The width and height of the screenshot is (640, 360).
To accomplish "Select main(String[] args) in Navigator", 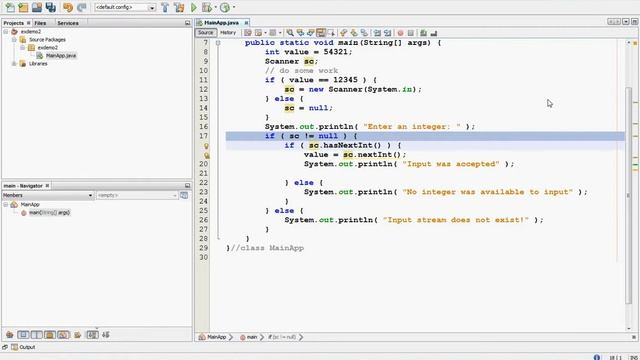I will click(49, 213).
